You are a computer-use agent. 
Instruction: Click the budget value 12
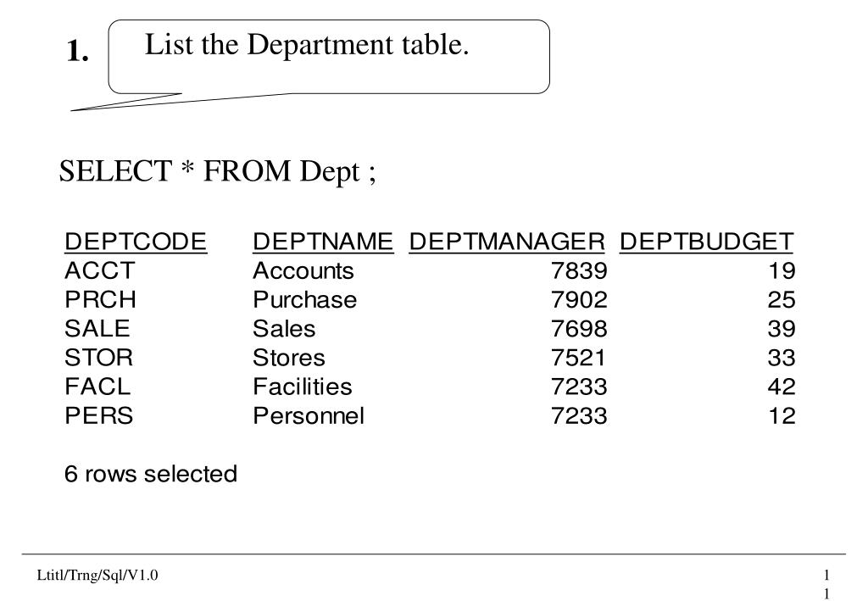click(x=782, y=415)
